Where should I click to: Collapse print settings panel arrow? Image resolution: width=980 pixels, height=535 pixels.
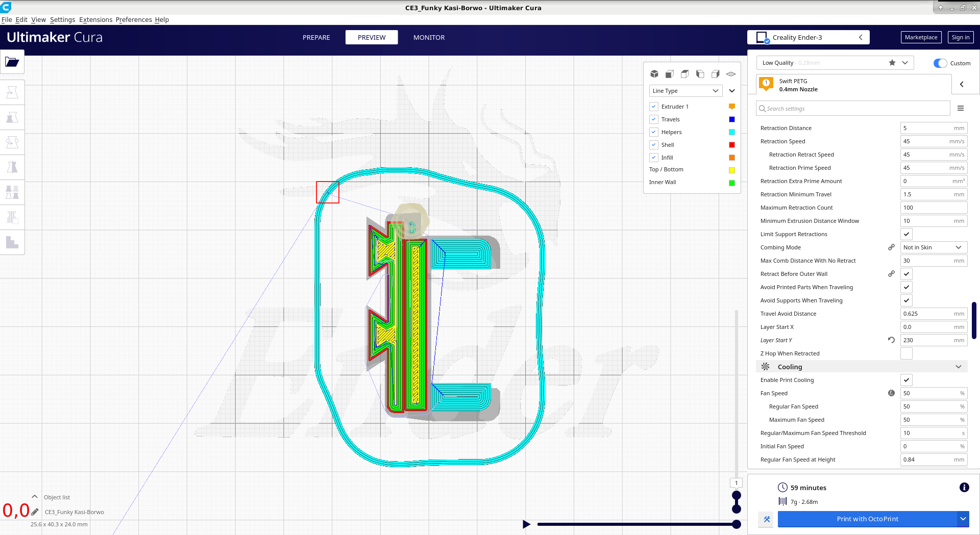pyautogui.click(x=962, y=84)
